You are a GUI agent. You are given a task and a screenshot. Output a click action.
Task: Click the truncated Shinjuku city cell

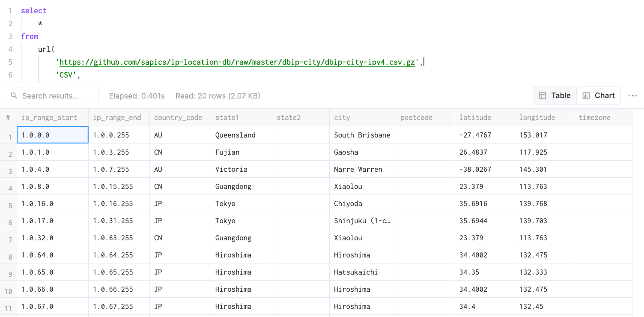(x=362, y=221)
